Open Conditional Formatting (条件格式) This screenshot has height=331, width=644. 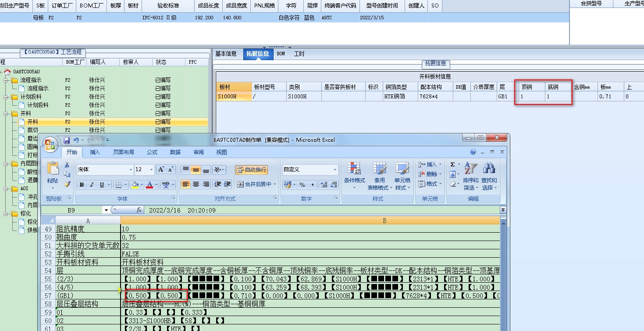tap(354, 176)
